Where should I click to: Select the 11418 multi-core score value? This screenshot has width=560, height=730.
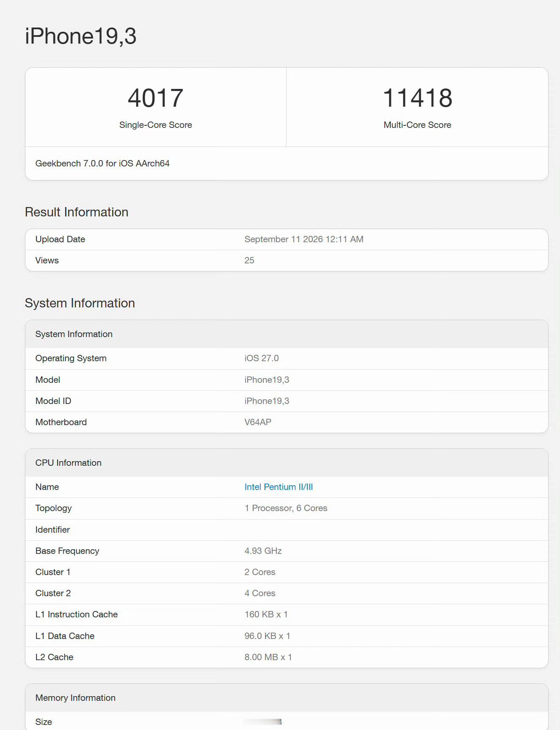[417, 98]
